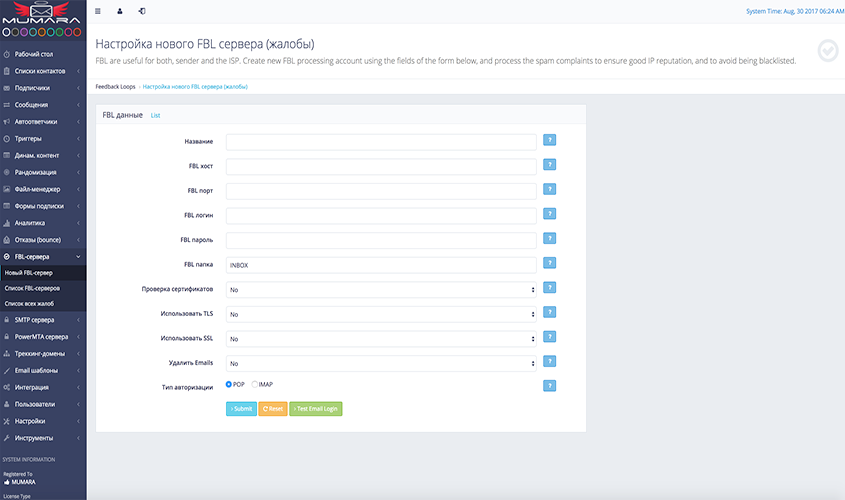Click the hamburger menu icon in header
The width and height of the screenshot is (845, 500).
(x=97, y=11)
